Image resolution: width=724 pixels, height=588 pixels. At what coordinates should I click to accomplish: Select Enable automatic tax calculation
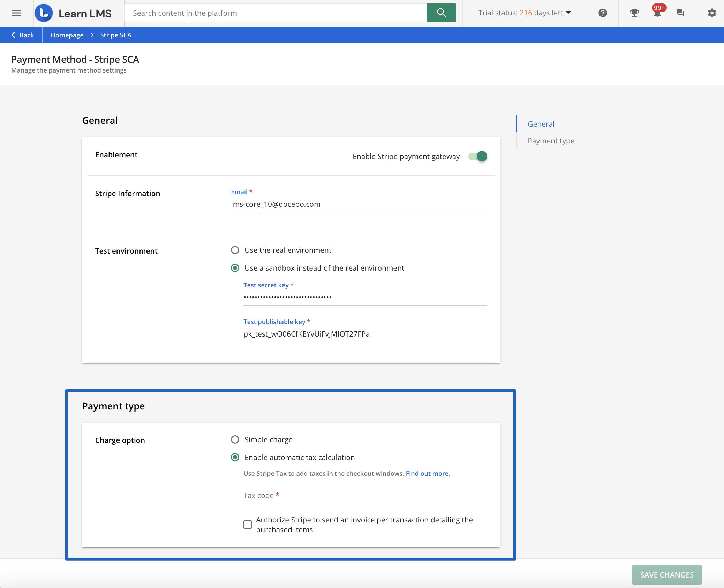pos(235,457)
